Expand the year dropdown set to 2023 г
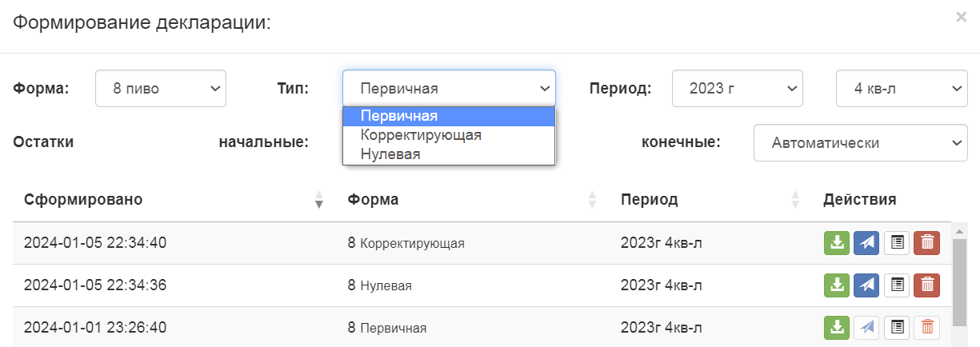Viewport: 980px width, 347px height. click(737, 89)
